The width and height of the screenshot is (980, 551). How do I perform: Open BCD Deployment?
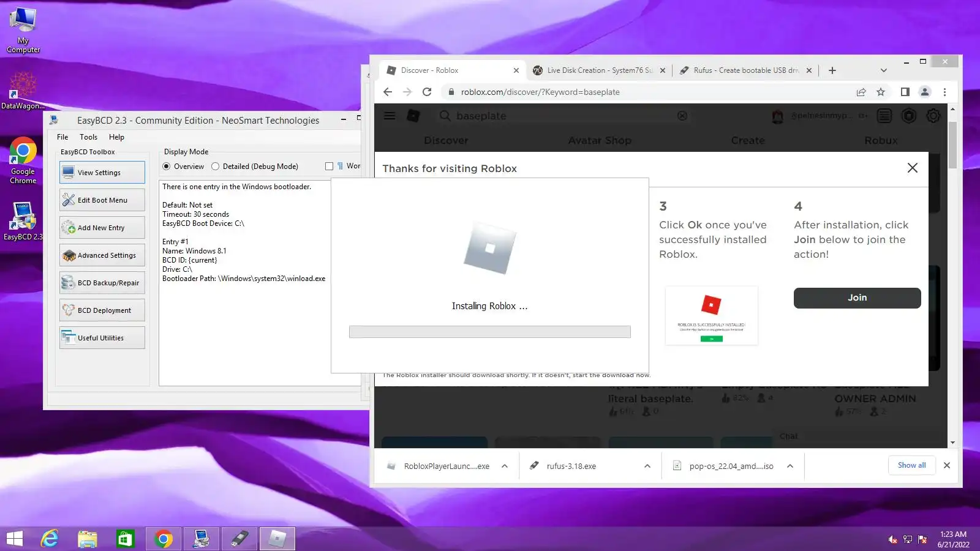tap(102, 310)
